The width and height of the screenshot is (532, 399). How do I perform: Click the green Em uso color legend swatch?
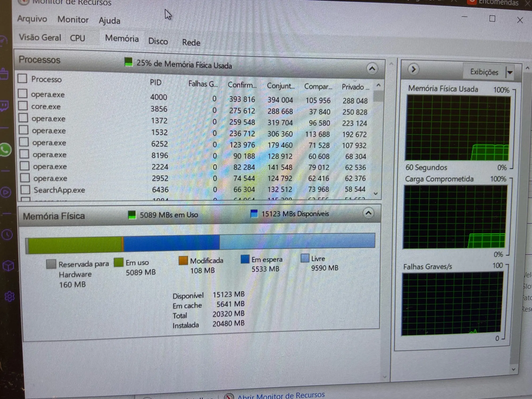point(119,262)
